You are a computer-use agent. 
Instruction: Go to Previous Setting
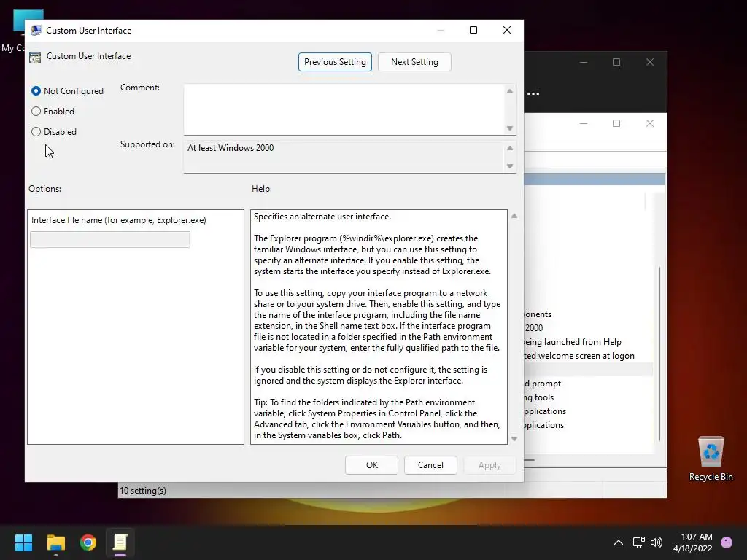coord(335,62)
